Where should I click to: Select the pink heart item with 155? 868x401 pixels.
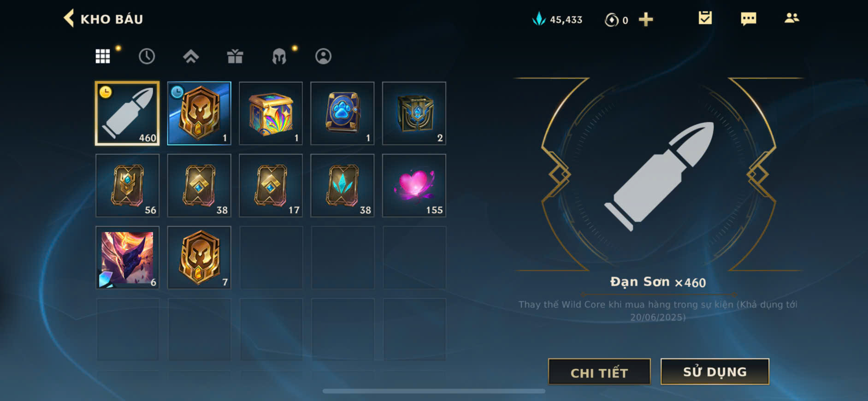[414, 185]
